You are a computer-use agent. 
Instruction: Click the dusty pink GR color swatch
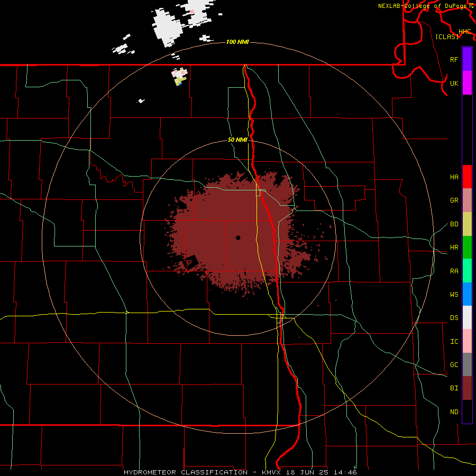coord(467,200)
